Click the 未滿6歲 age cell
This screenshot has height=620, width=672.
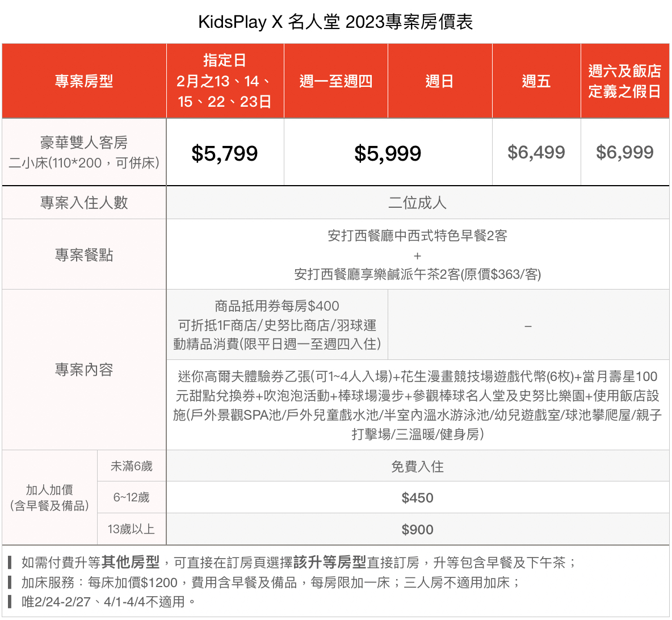(132, 466)
